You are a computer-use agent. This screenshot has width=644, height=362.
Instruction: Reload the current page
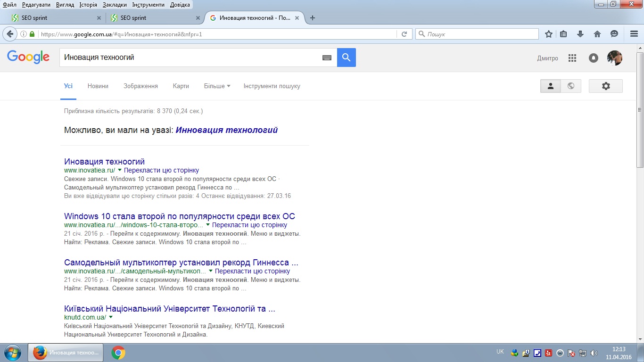tap(404, 34)
